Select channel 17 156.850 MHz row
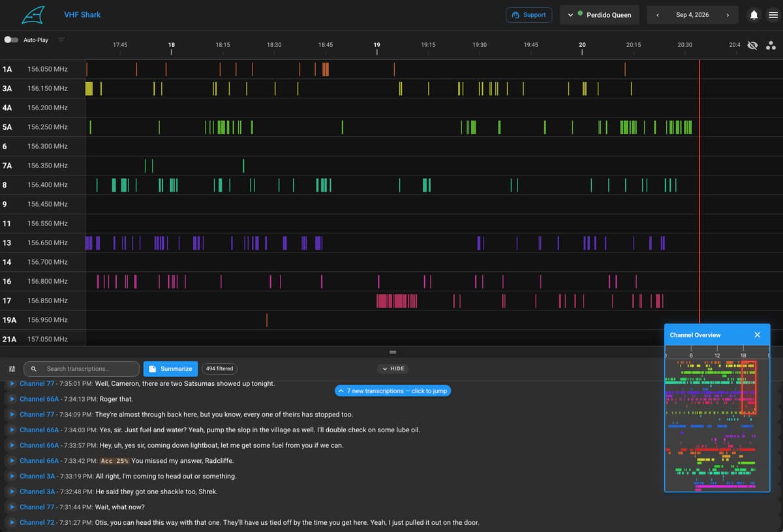783x532 pixels. click(42, 301)
